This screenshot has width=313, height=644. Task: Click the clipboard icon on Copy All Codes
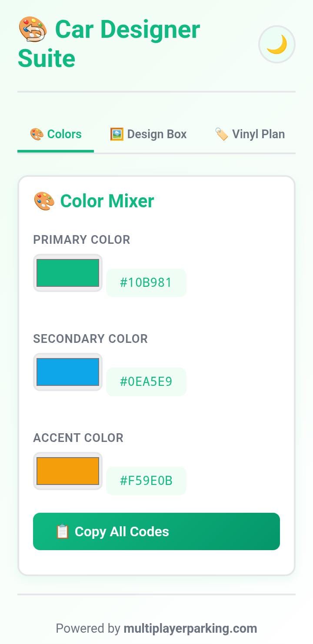63,531
